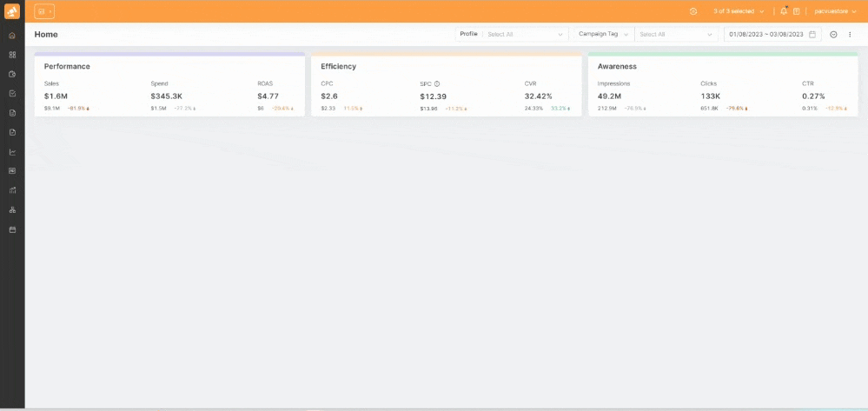Open the Campaign Tag Select All dropdown

(676, 35)
